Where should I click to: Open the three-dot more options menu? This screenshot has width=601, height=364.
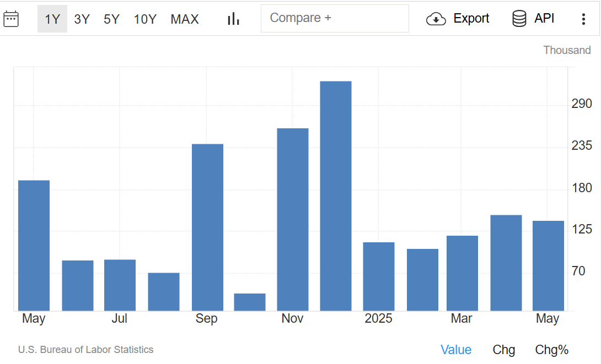[583, 19]
